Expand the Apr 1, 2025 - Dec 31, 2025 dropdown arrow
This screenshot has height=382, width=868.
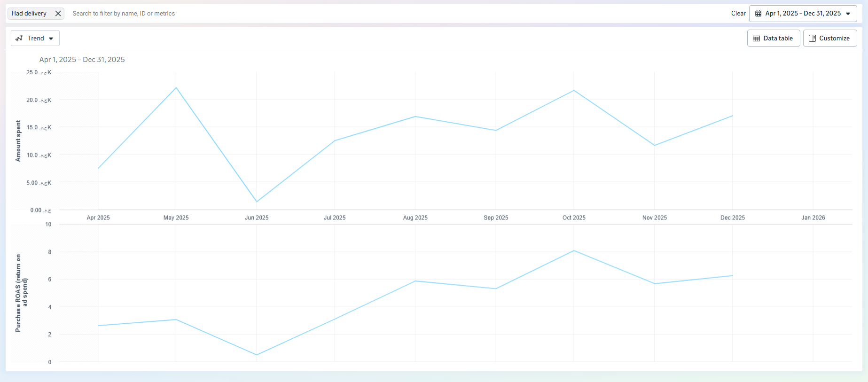pos(848,14)
